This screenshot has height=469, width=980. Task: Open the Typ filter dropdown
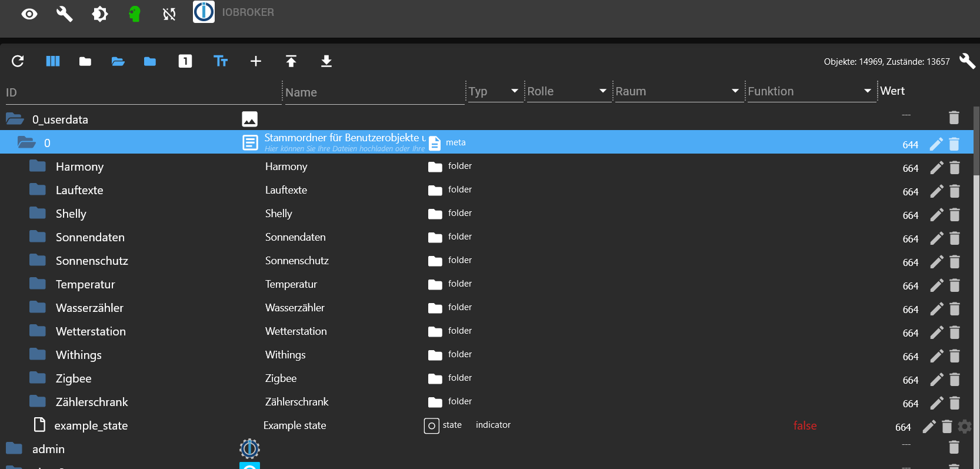tap(495, 91)
